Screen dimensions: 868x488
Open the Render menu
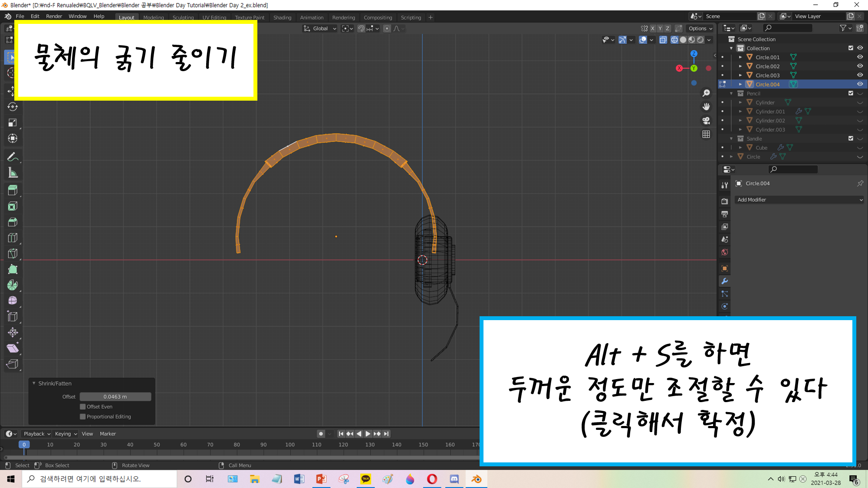coord(54,16)
